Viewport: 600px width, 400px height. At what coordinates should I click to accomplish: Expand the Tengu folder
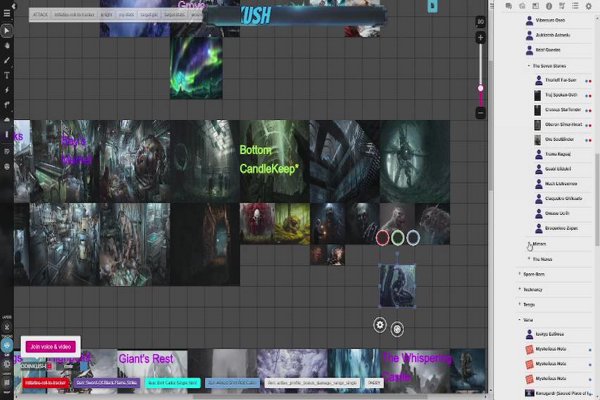click(520, 304)
